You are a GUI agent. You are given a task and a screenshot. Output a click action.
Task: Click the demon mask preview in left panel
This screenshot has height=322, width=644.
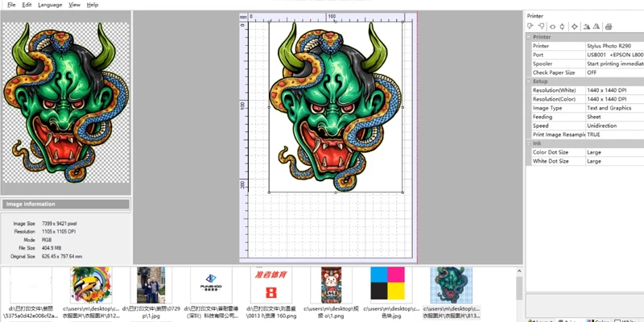(x=66, y=103)
